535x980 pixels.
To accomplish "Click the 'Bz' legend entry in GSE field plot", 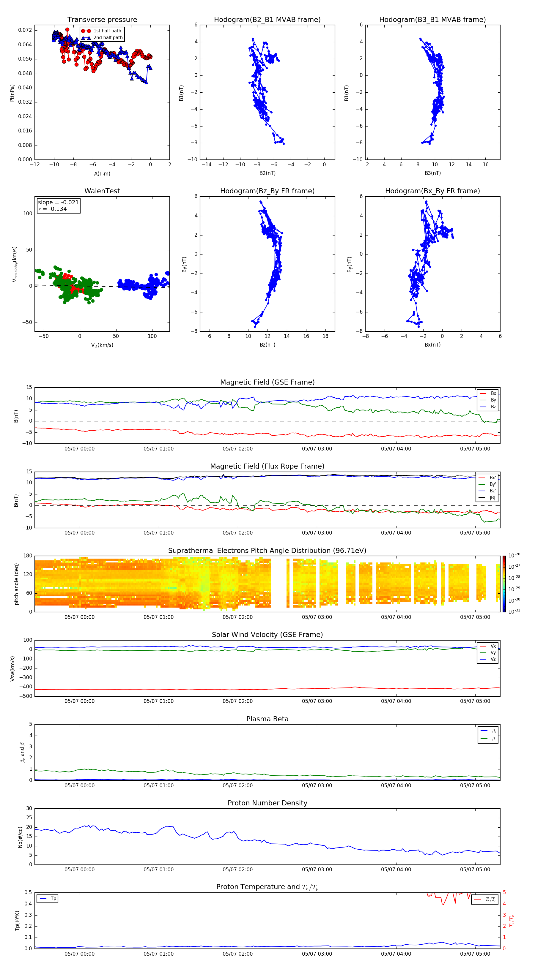I will coord(488,407).
